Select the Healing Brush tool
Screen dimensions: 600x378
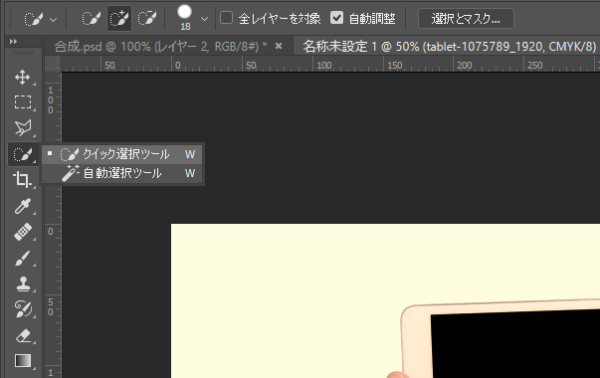[x=23, y=232]
